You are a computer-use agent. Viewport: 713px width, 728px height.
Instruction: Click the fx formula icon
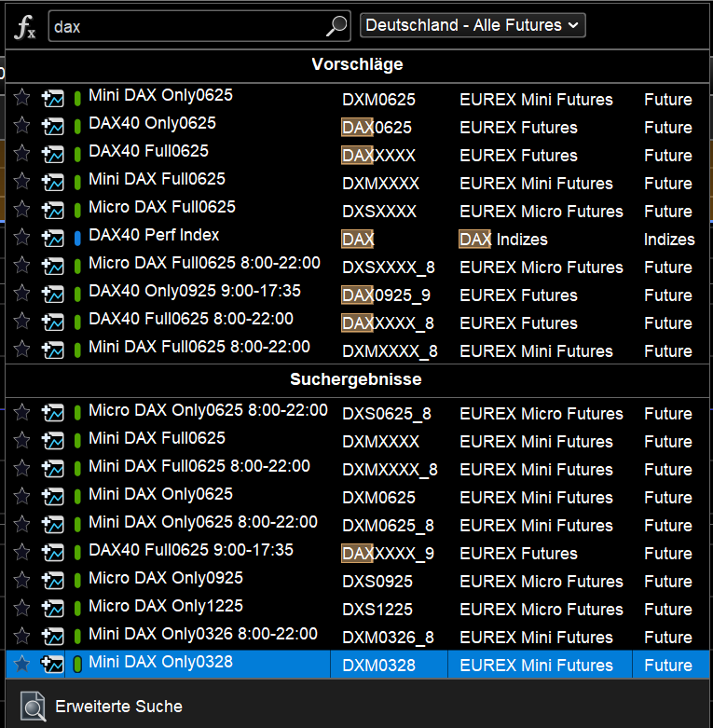click(24, 27)
